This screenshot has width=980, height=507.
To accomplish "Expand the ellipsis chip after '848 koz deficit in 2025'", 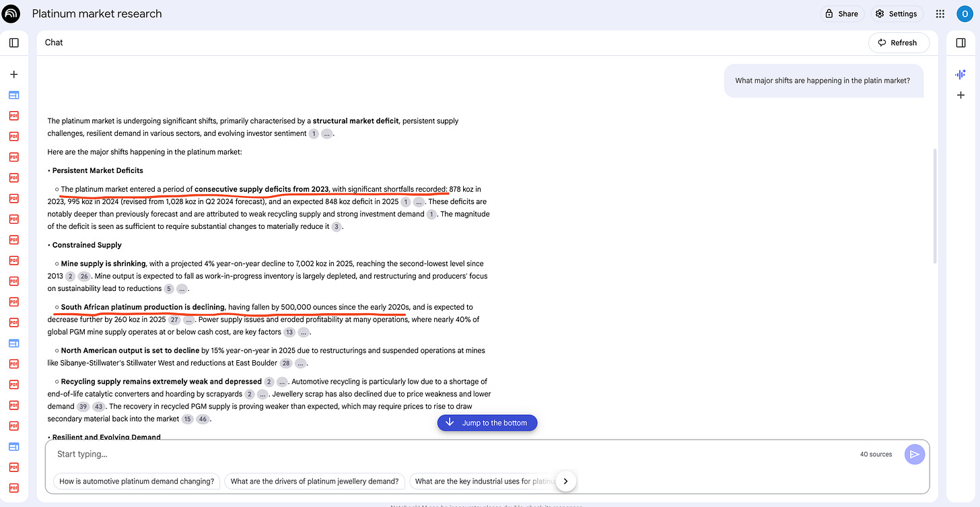I will (x=419, y=202).
